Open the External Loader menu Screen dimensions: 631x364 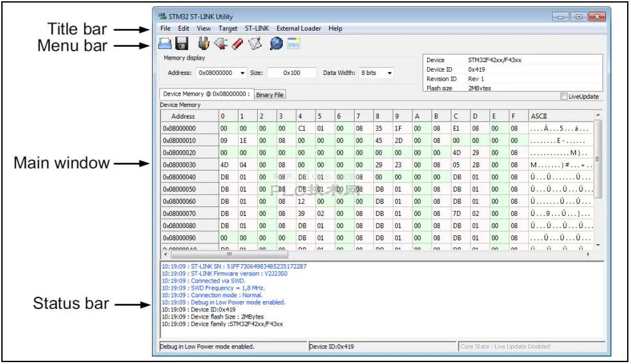click(299, 28)
